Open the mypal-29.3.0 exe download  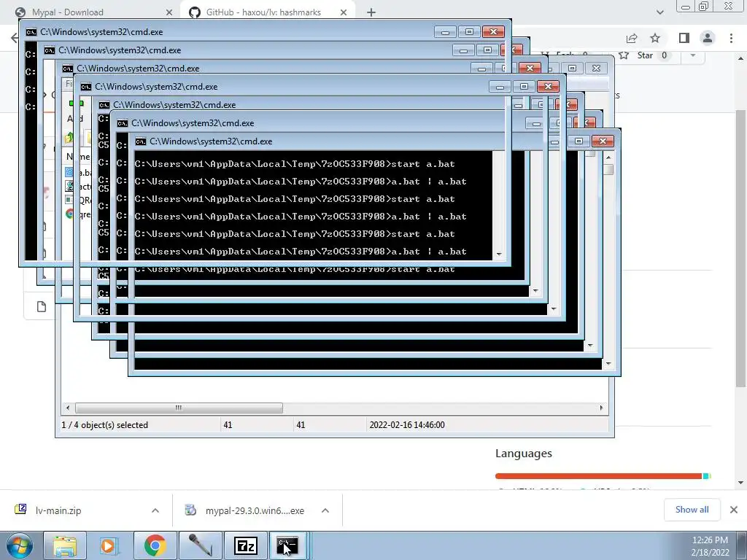255,510
